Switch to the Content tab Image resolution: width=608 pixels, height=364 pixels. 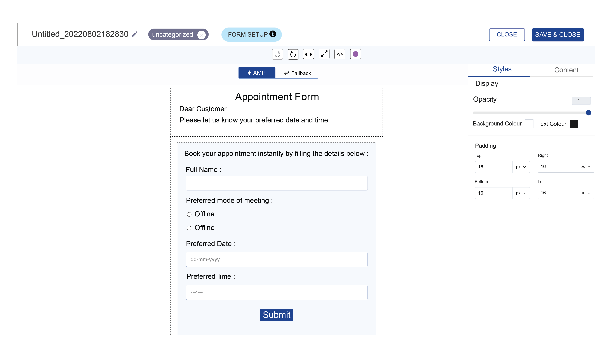566,70
